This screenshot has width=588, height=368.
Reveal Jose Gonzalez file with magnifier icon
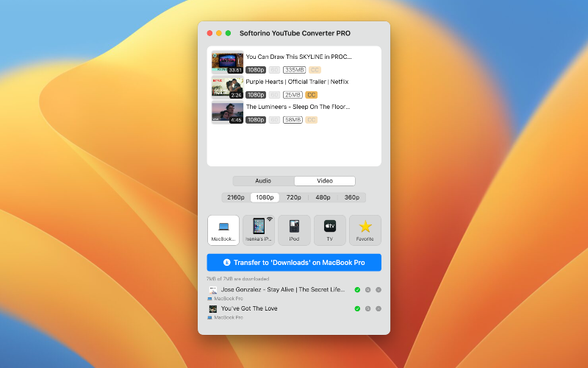point(368,289)
